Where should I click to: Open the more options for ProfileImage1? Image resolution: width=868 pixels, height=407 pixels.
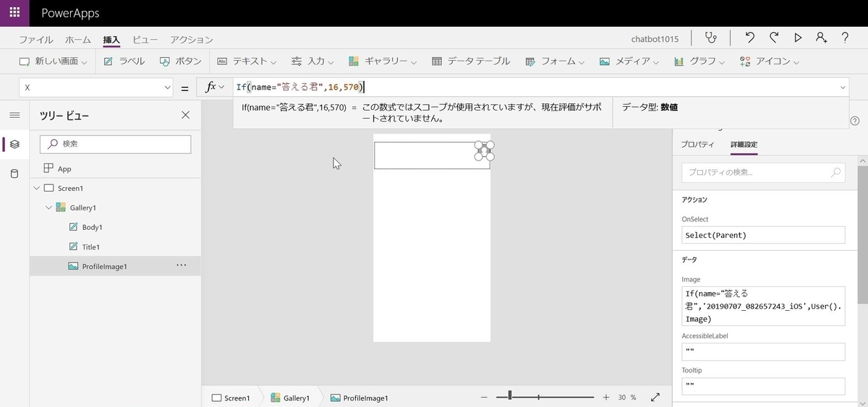[182, 265]
